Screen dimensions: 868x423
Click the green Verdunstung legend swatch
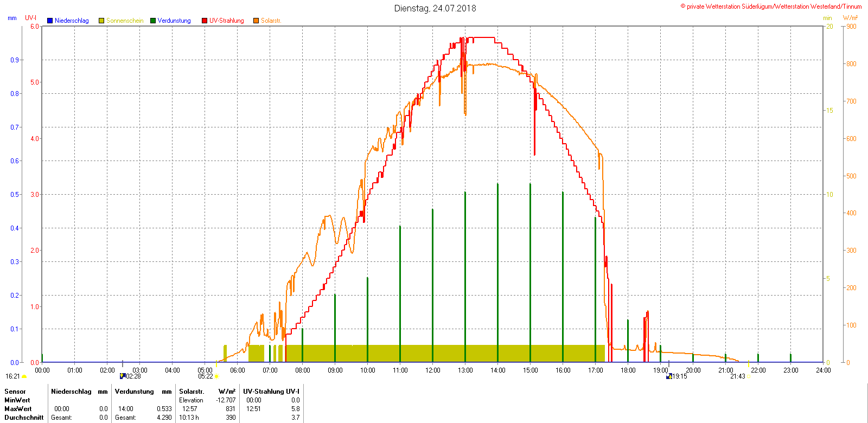click(153, 21)
